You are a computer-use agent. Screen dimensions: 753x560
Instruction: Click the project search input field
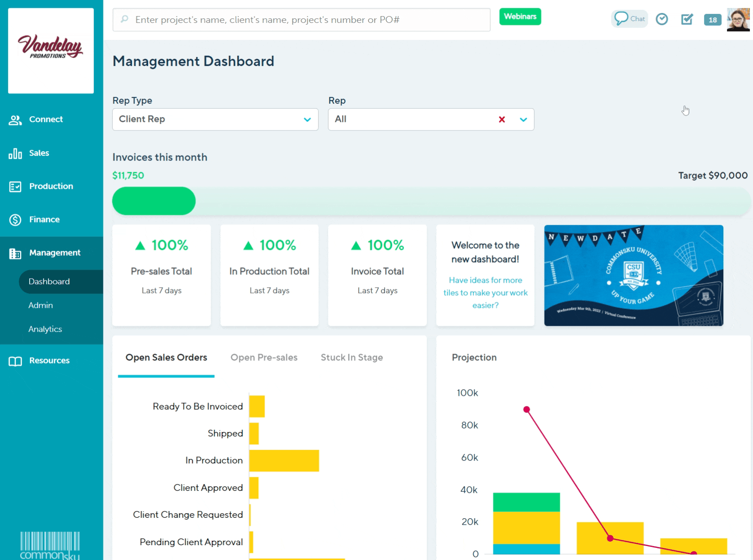tap(301, 20)
